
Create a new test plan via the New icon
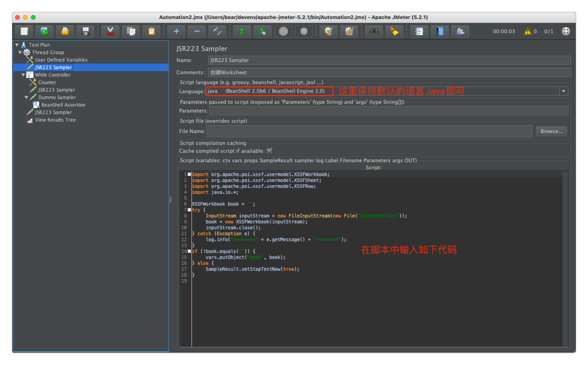(x=24, y=31)
